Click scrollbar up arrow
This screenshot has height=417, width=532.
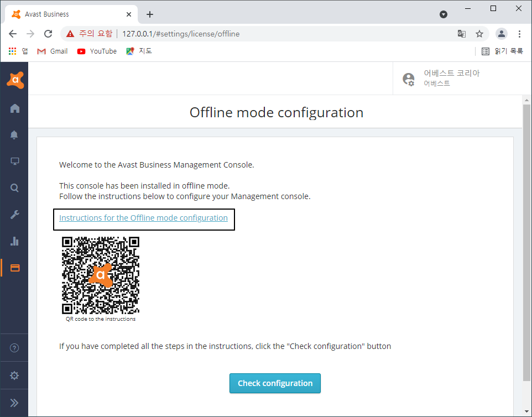[526, 100]
